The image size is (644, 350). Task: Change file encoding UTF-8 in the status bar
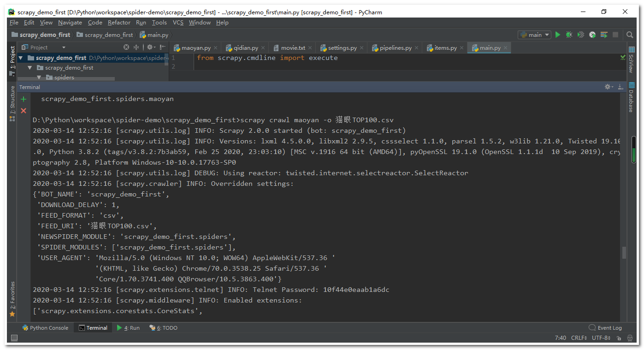click(x=601, y=338)
